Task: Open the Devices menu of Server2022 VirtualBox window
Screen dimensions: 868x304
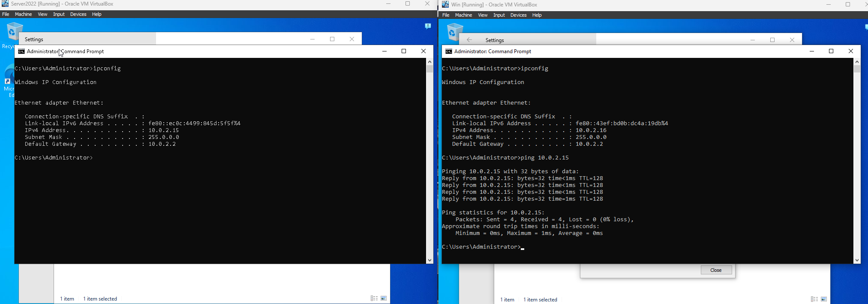Action: 78,14
